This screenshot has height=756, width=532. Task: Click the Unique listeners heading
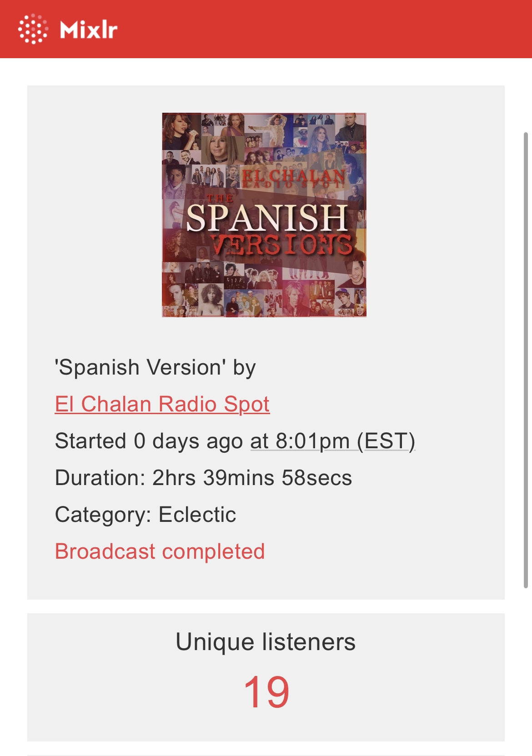click(266, 642)
